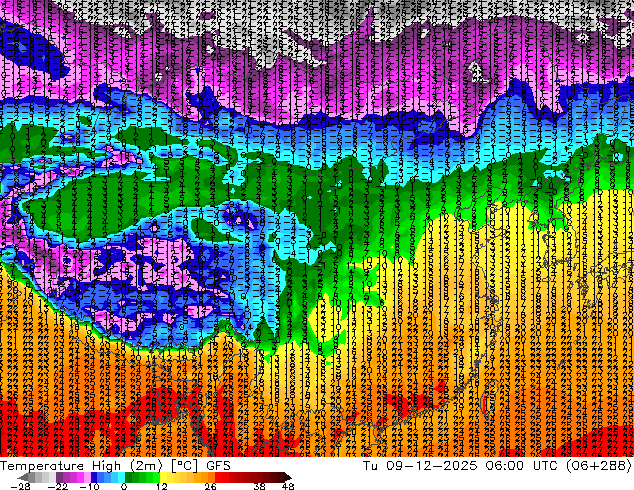
Task: Click the bright red segment after 26 on the color bar
Action: (x=218, y=477)
